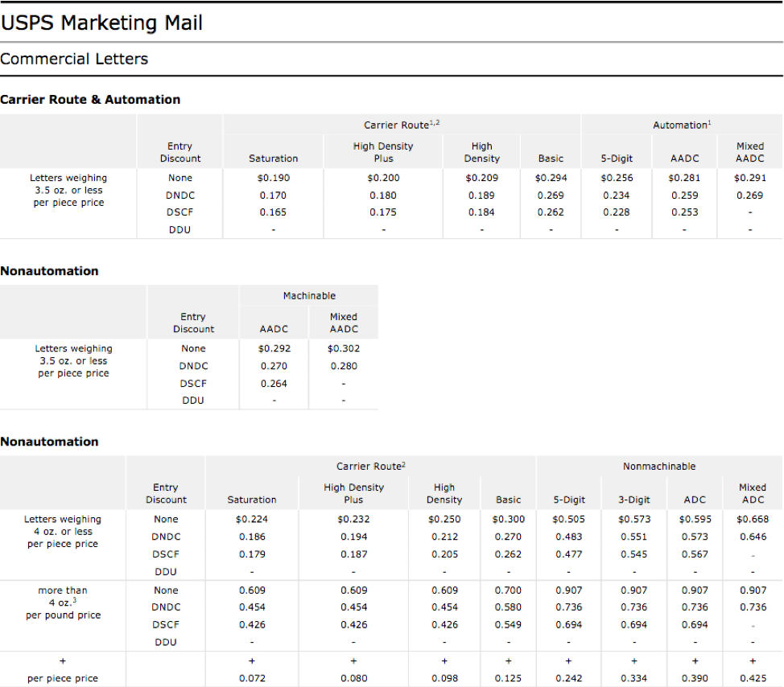Screen dimensions: 784x687
Task: Select the 0.334 per piece 3-Digit value
Action: coord(634,678)
